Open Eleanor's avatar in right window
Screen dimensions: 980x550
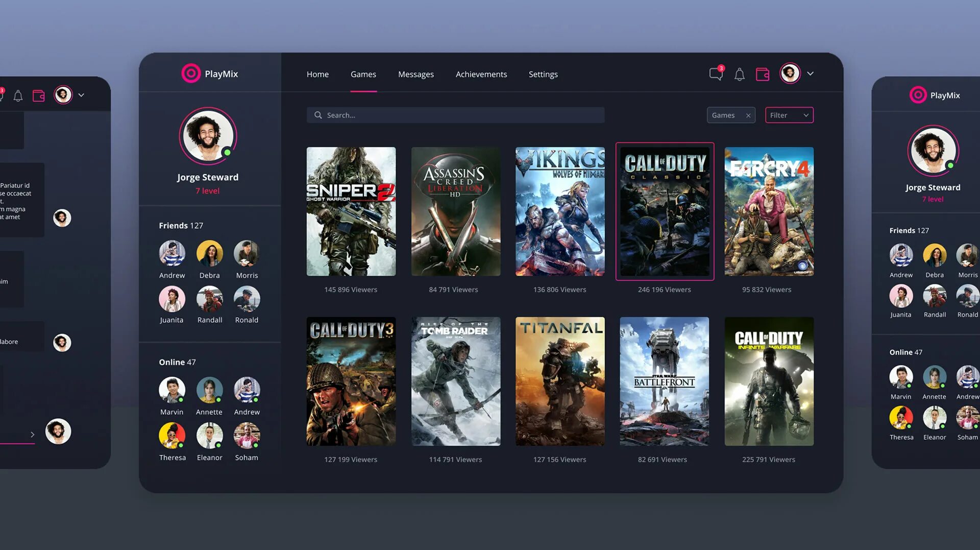coord(935,418)
